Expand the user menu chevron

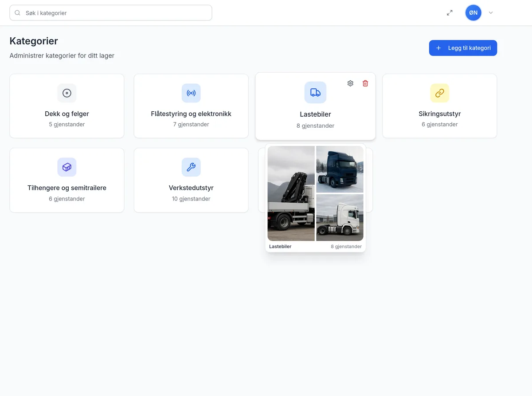[x=491, y=13]
